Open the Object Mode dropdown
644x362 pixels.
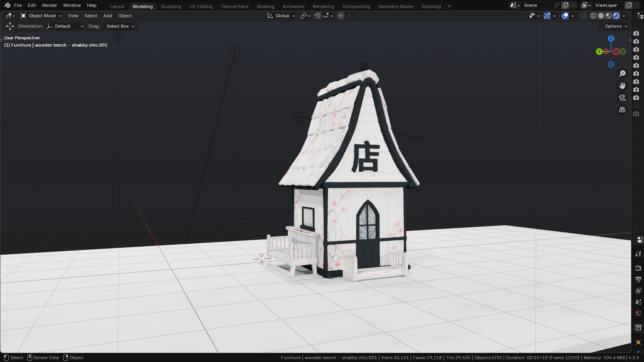(41, 16)
